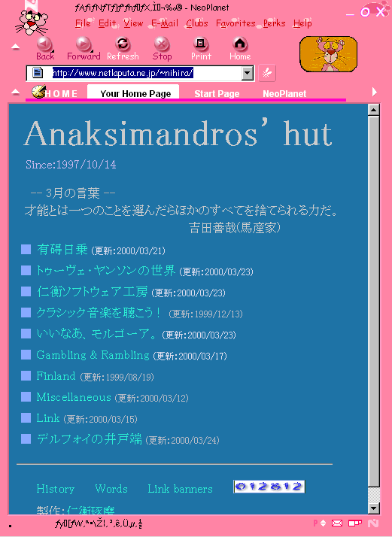Select the NeoPlanet tab
The width and height of the screenshot is (392, 537).
click(284, 93)
